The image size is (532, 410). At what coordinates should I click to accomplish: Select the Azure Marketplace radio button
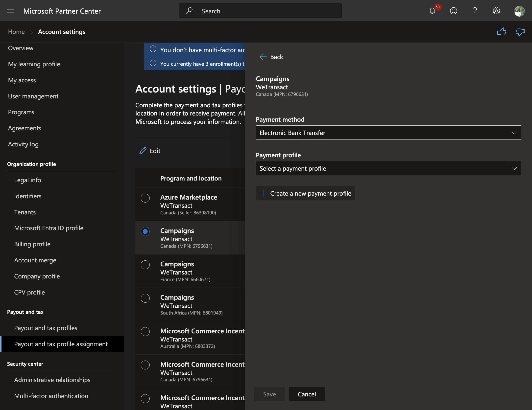pos(145,198)
